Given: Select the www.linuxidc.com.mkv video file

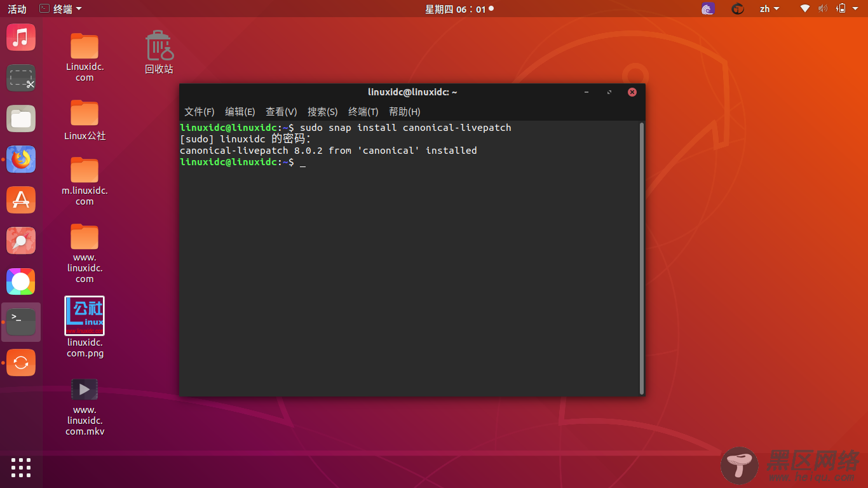Looking at the screenshot, I should coord(85,407).
